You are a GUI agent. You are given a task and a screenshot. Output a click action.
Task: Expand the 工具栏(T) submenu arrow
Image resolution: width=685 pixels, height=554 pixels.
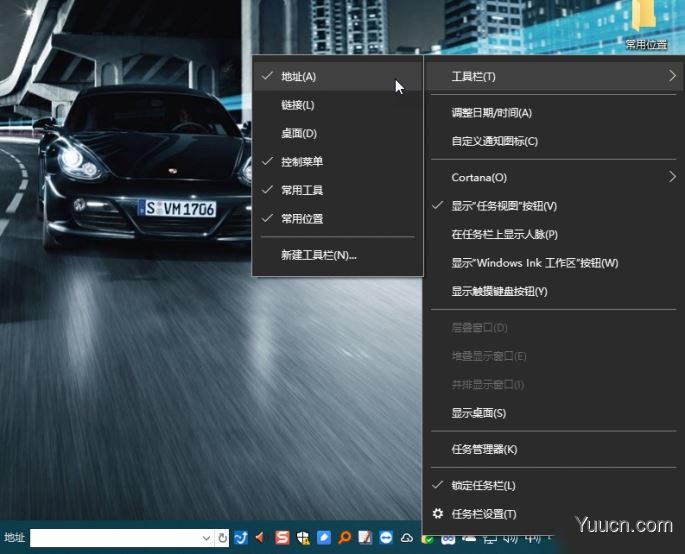pos(672,76)
